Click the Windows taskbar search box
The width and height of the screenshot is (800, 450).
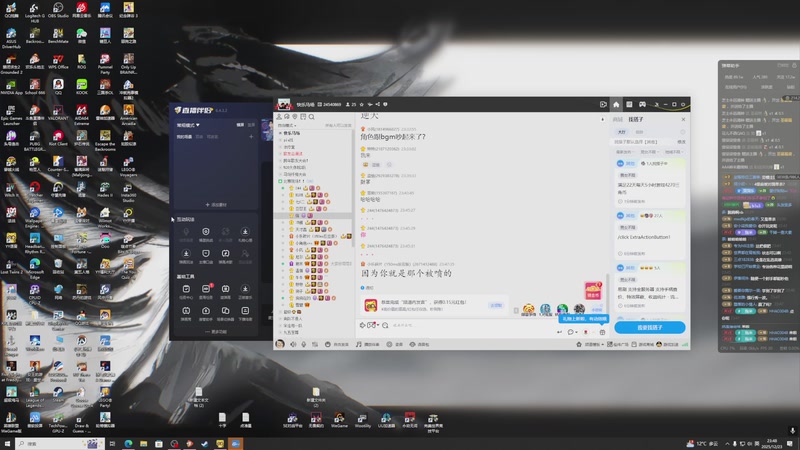click(59, 444)
